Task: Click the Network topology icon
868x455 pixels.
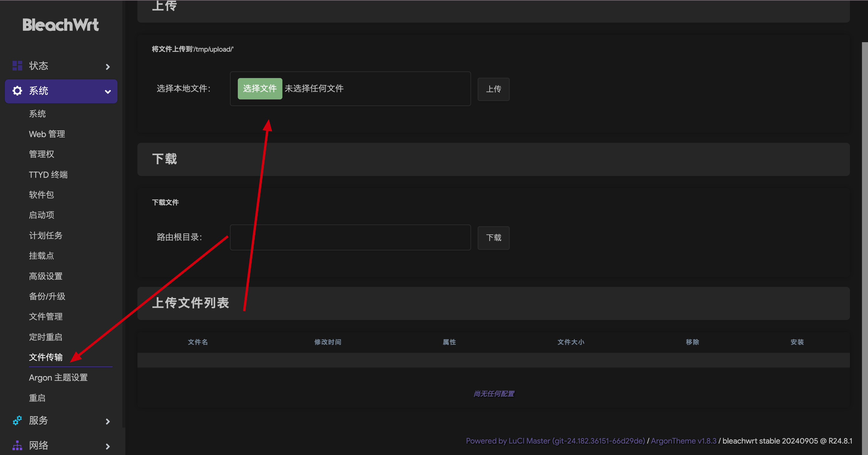Action: pyautogui.click(x=17, y=446)
